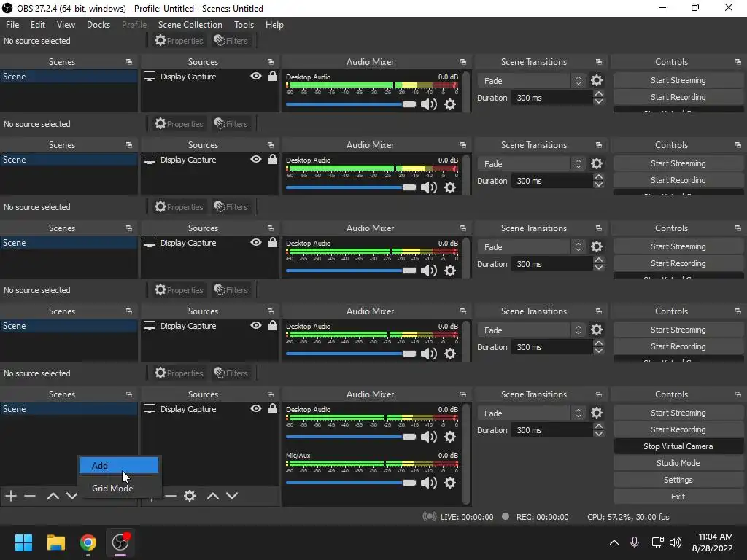Image resolution: width=747 pixels, height=560 pixels.
Task: Adjust the Mic/Aux volume slider
Action: (x=351, y=483)
